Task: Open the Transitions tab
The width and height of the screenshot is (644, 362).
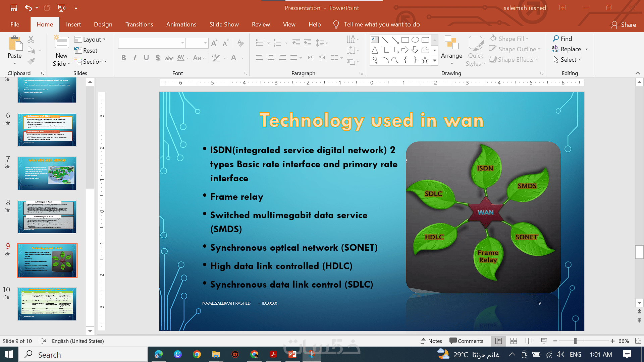Action: 139,24
